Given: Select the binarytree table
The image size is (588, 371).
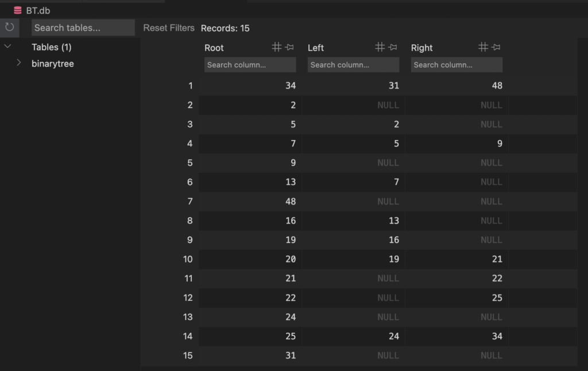Looking at the screenshot, I should [x=53, y=64].
